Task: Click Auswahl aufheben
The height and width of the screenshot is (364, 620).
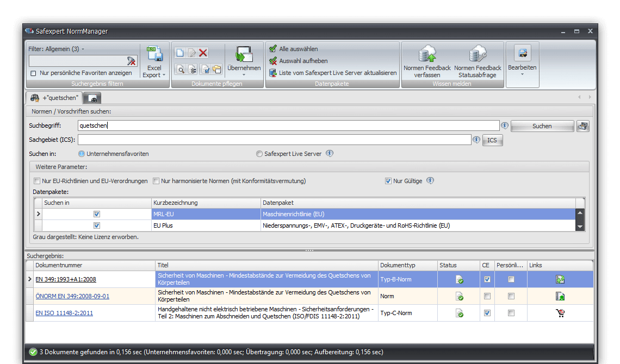Action: coord(299,61)
